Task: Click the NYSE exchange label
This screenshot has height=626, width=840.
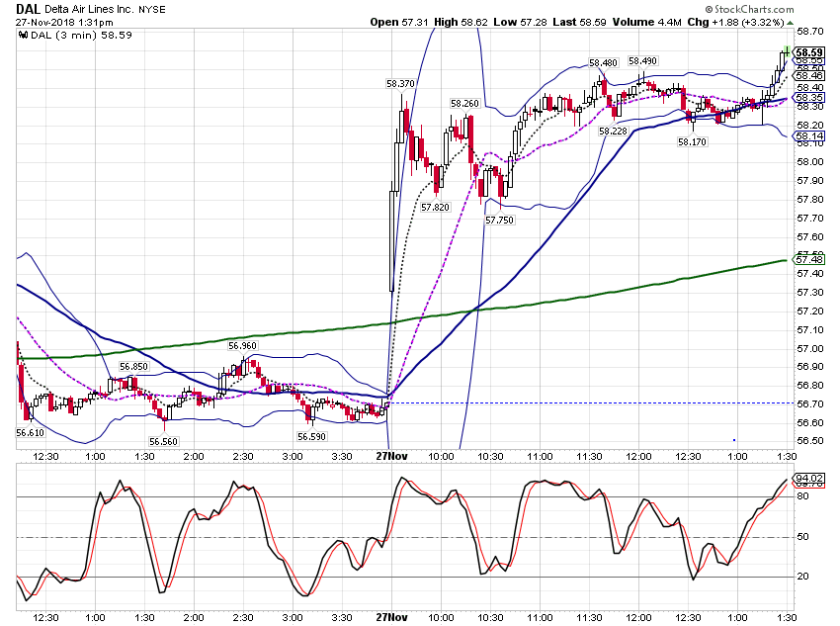Action: click(x=152, y=10)
